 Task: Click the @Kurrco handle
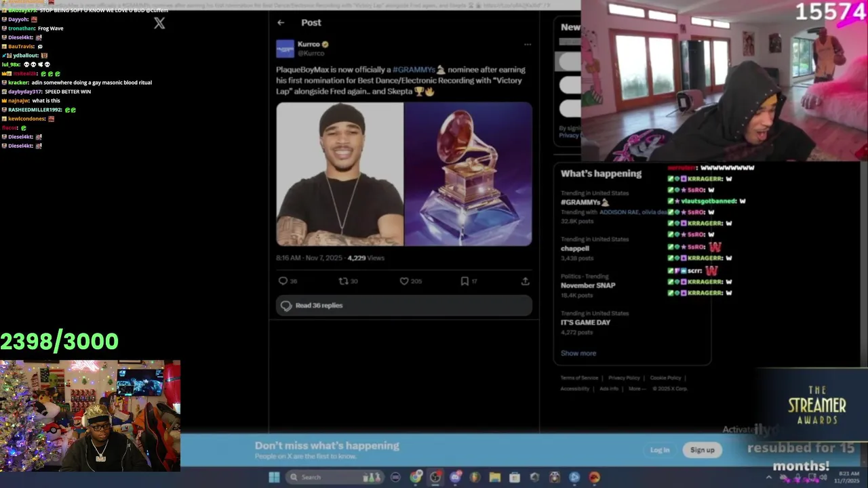click(x=311, y=53)
